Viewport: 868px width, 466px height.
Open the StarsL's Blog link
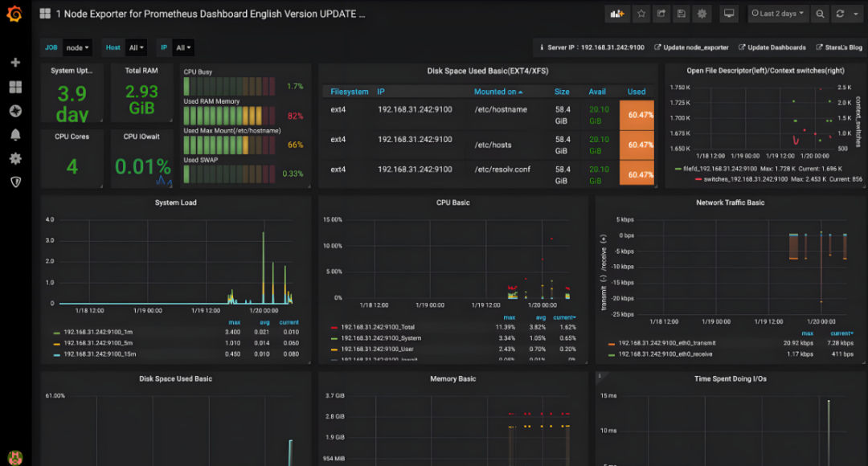click(x=839, y=47)
